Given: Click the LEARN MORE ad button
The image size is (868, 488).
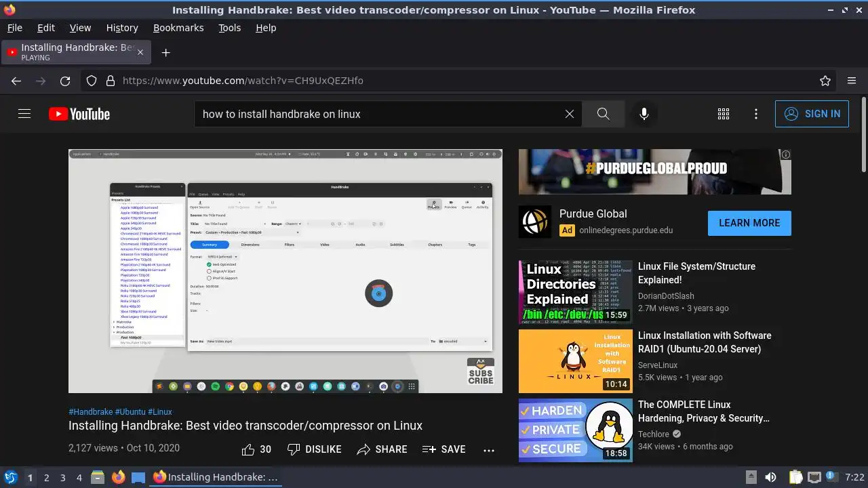Looking at the screenshot, I should [749, 223].
